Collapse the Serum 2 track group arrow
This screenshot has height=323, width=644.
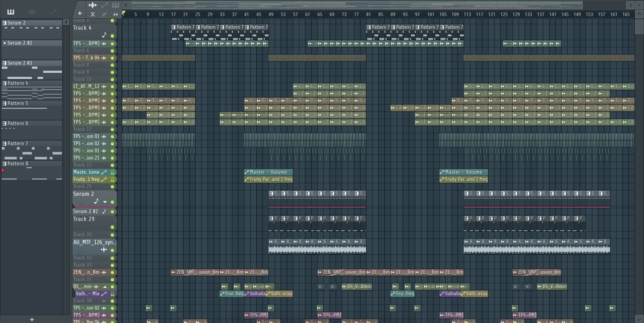click(x=105, y=202)
